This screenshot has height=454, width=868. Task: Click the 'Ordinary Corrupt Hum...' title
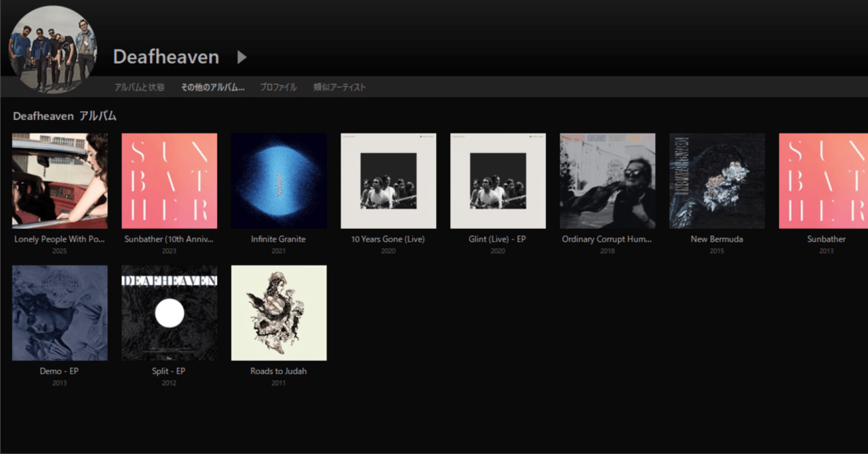[607, 239]
